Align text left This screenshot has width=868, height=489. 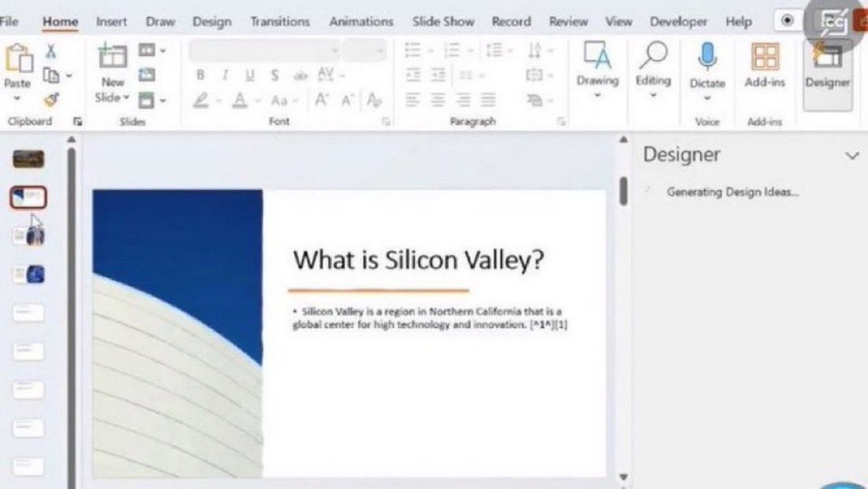point(413,100)
